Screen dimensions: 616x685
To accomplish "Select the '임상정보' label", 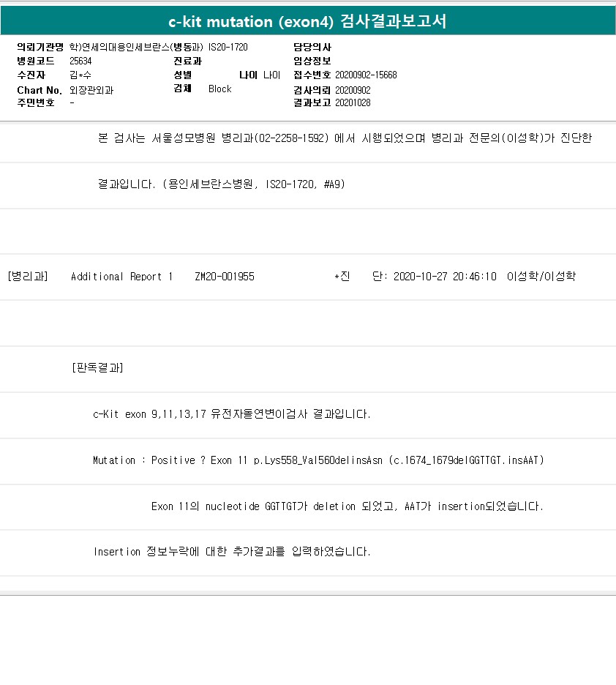I will point(312,61).
